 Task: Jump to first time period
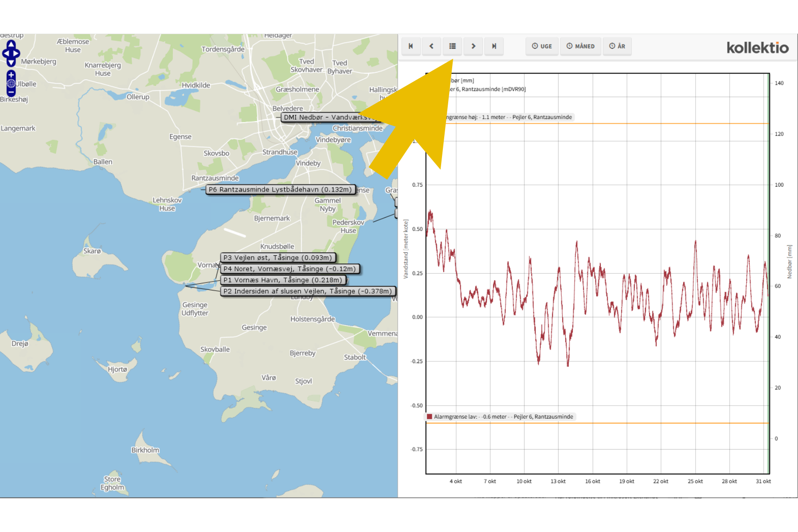click(411, 46)
